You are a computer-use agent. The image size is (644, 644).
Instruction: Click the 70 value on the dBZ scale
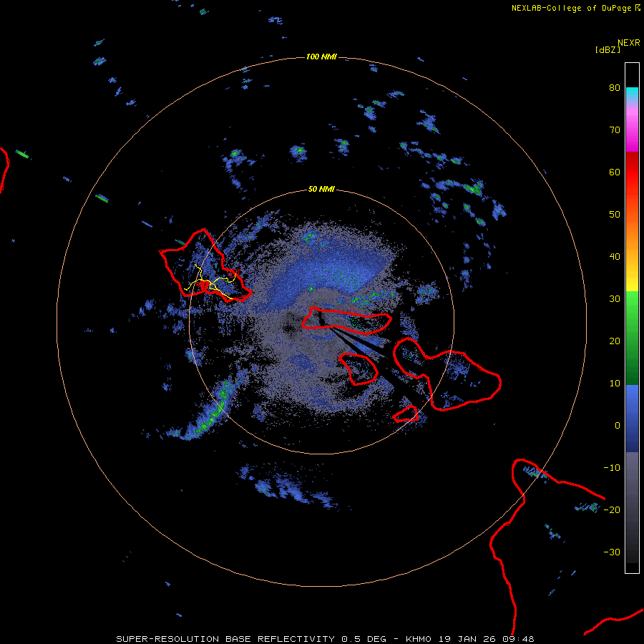(615, 130)
